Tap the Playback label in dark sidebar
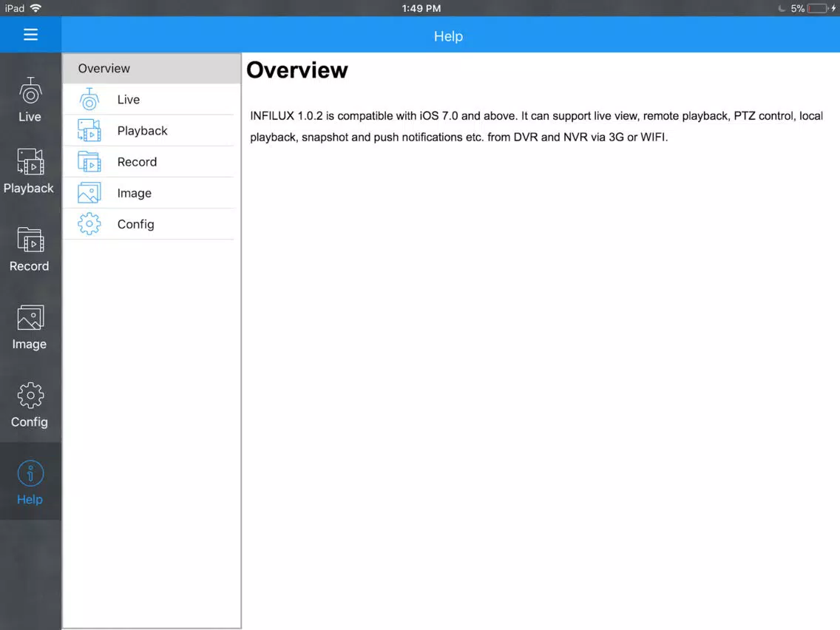Screen dimensions: 840x630 click(x=28, y=189)
